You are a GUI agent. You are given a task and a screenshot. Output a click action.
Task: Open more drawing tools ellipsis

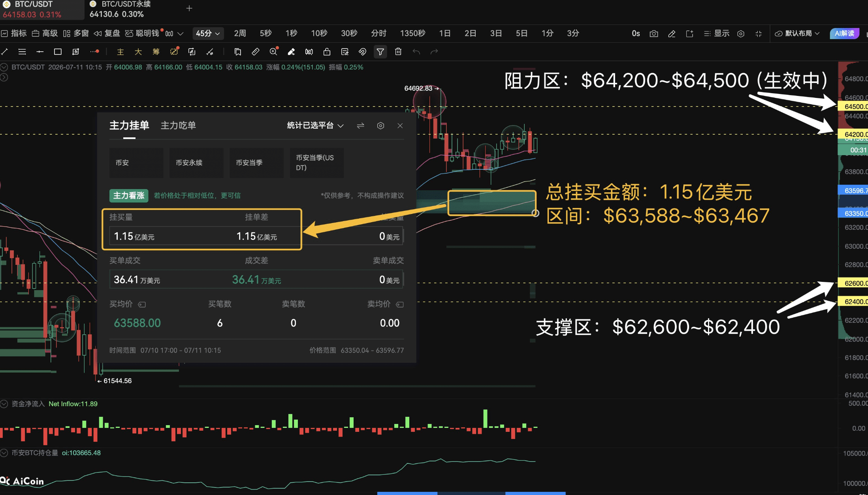coord(94,52)
